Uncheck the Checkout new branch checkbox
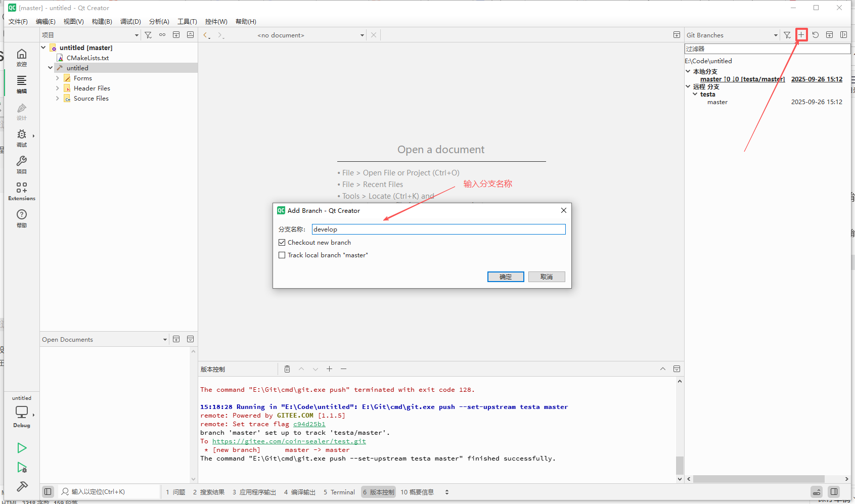This screenshot has width=855, height=504. pyautogui.click(x=282, y=242)
